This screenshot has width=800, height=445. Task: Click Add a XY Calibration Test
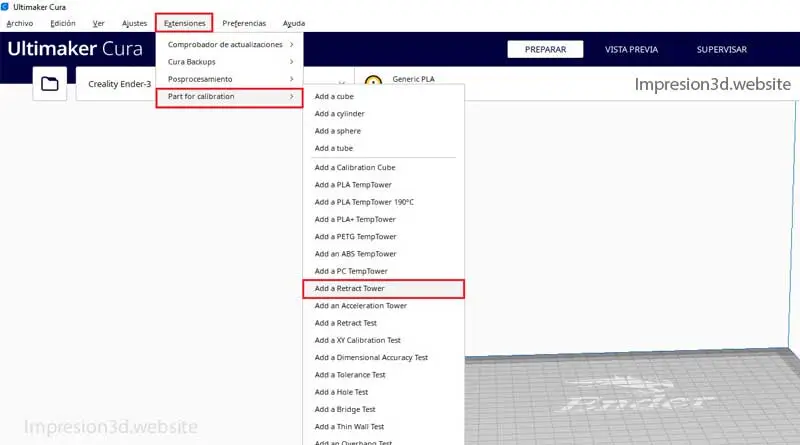[x=384, y=340]
